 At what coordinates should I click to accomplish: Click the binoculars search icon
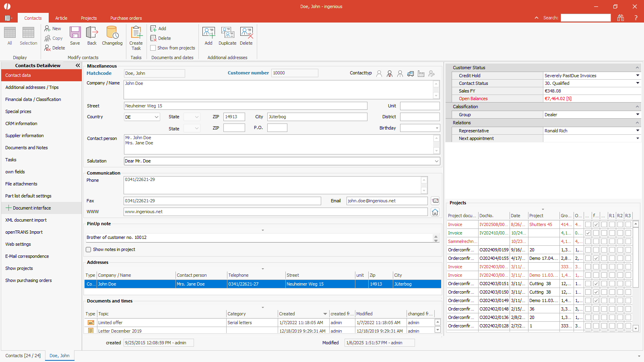coord(621,18)
